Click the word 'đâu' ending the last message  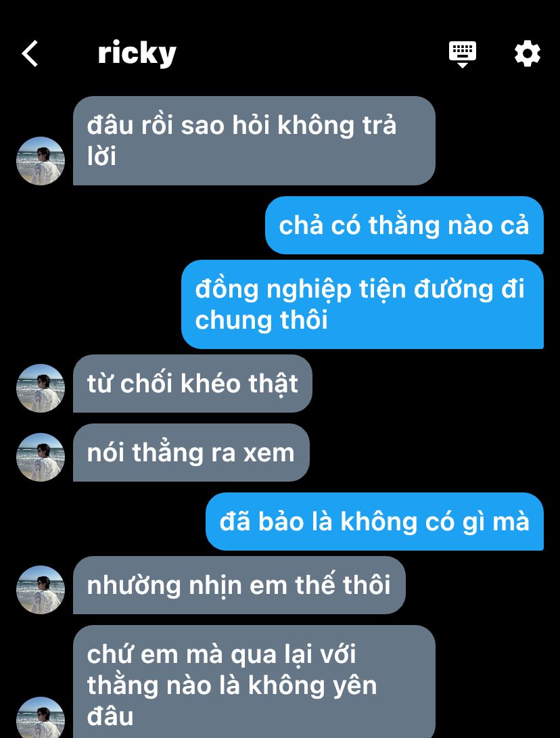coord(110,716)
